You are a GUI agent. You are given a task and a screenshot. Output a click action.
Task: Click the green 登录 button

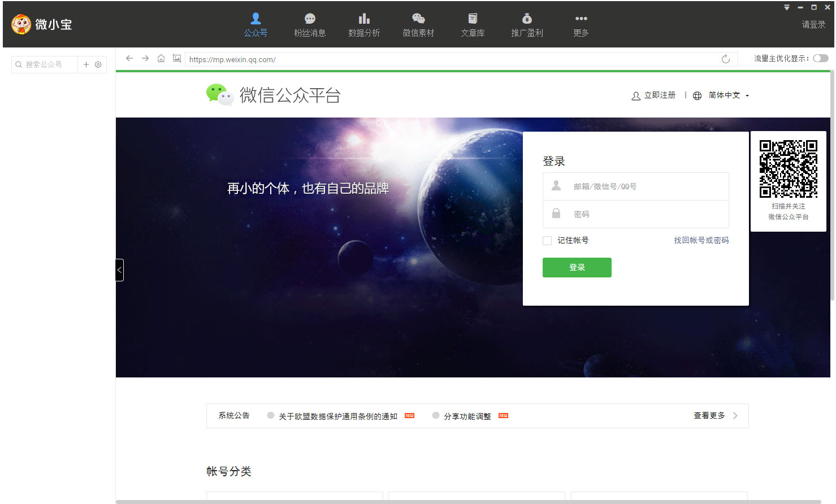click(577, 268)
